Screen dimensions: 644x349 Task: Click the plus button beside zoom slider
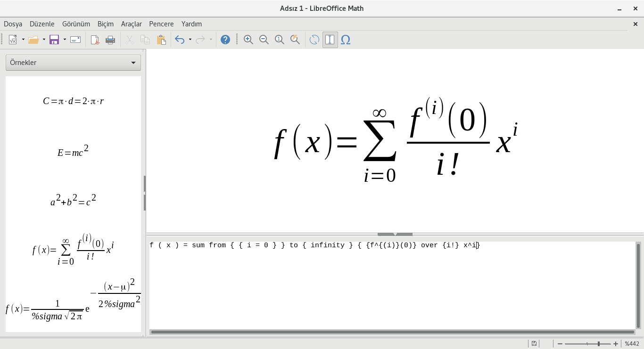616,344
